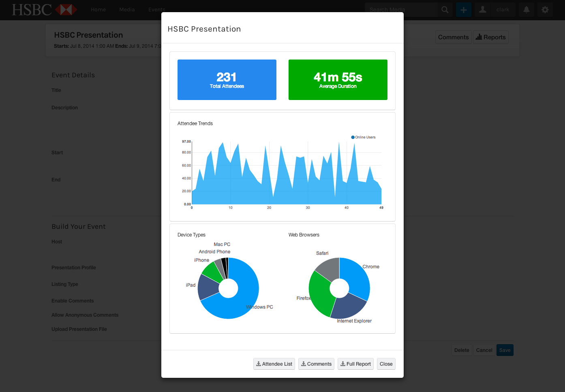This screenshot has width=565, height=392.
Task: Click the HSBC logo
Action: 44,10
